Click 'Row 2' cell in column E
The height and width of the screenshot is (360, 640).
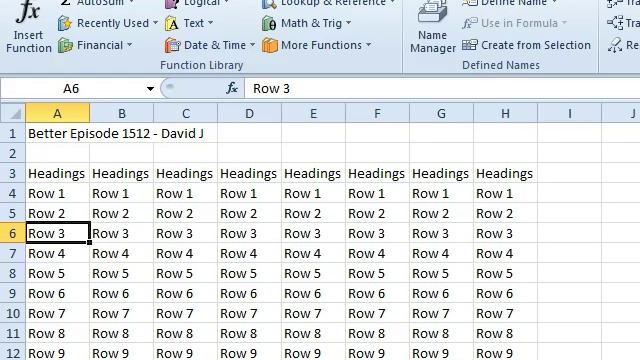313,213
